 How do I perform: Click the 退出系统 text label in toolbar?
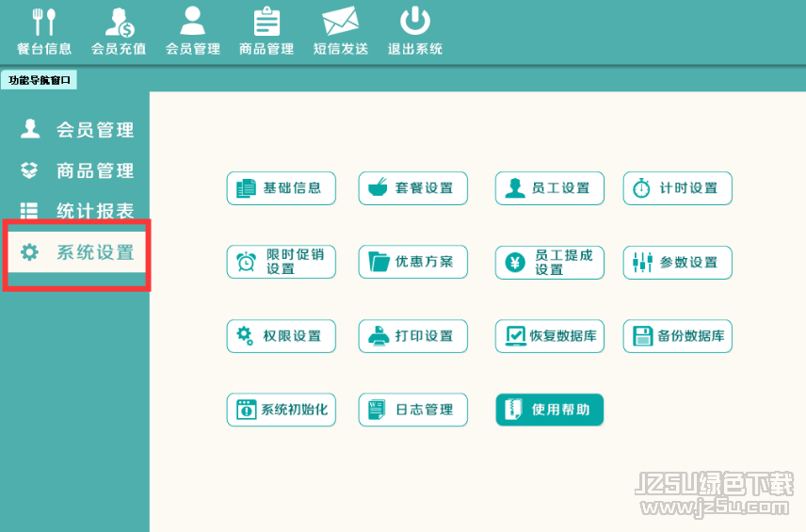pos(415,49)
